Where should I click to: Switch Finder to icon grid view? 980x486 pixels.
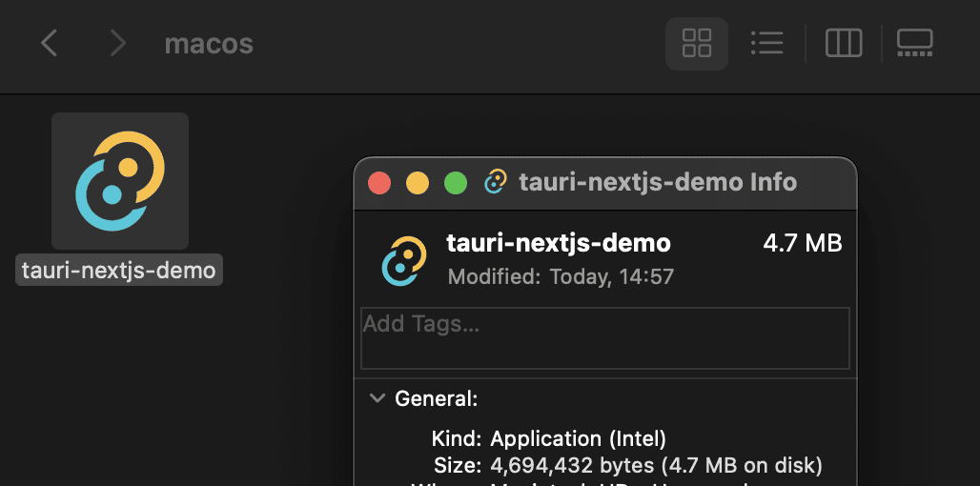pos(697,43)
